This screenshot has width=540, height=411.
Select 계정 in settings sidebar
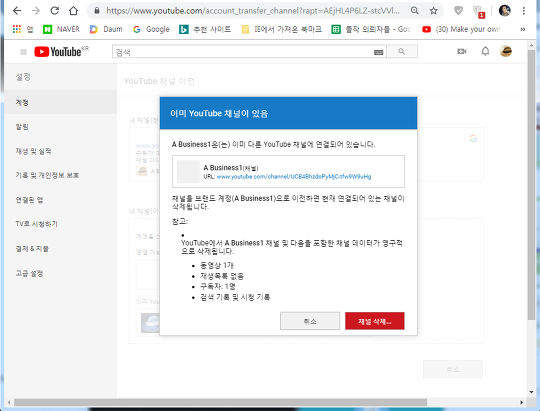click(x=61, y=102)
